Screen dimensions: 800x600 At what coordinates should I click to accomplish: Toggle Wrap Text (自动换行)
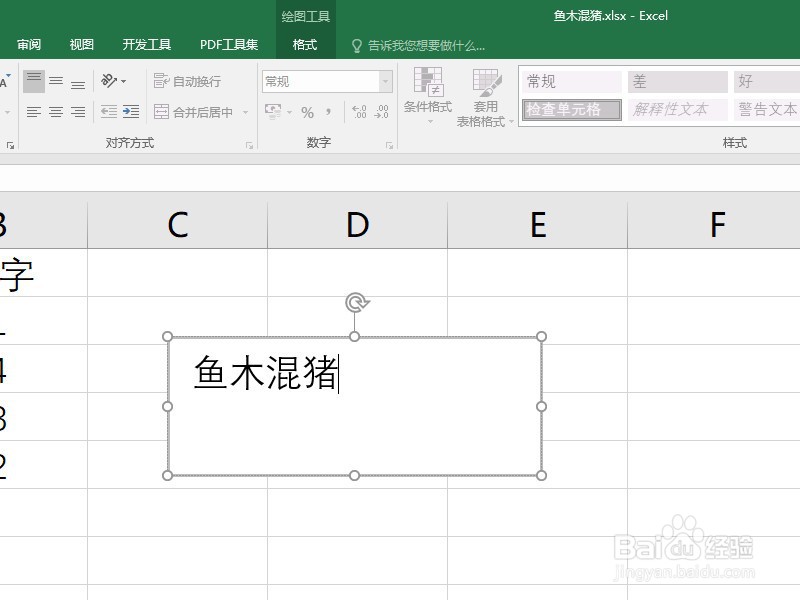[187, 81]
